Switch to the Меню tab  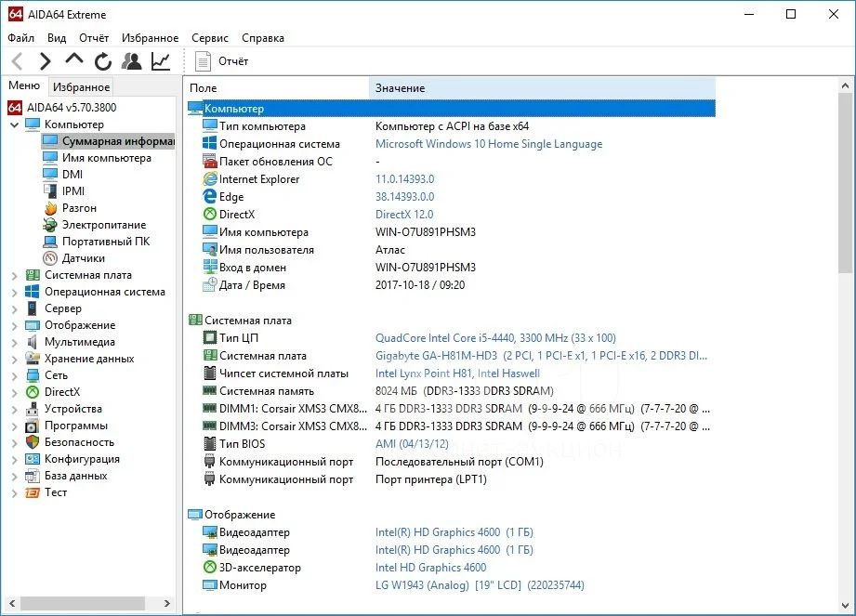point(24,85)
